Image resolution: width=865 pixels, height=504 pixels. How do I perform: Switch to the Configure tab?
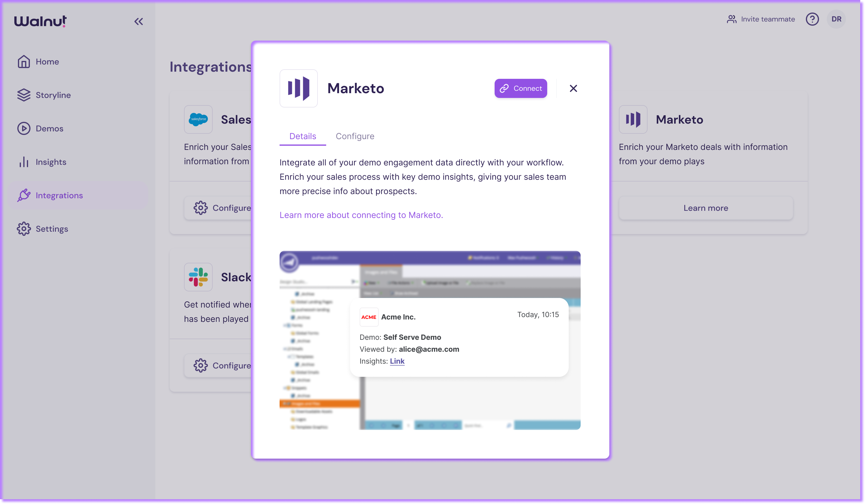(x=355, y=136)
